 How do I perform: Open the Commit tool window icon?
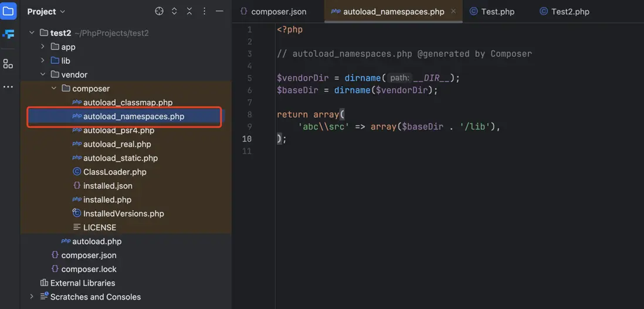pyautogui.click(x=8, y=34)
